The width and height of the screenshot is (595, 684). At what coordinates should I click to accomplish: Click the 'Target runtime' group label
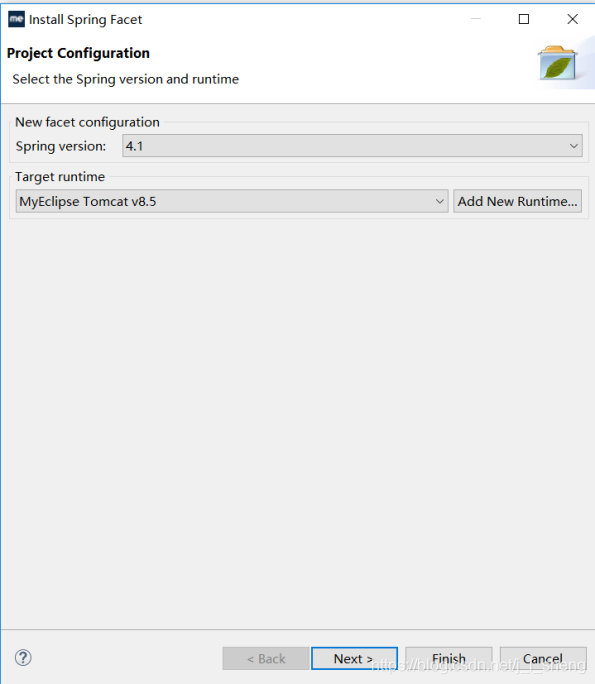click(60, 177)
